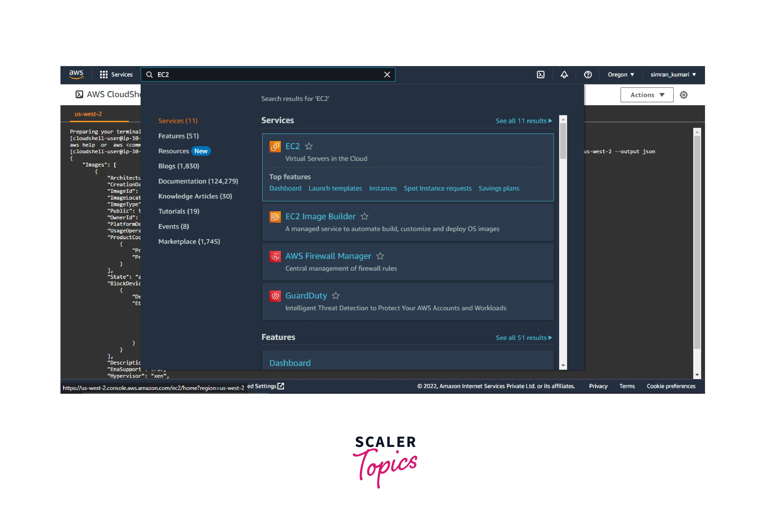Image resolution: width=770 pixels, height=532 pixels.
Task: Open the CloudShell icon in top bar
Action: [540, 75]
